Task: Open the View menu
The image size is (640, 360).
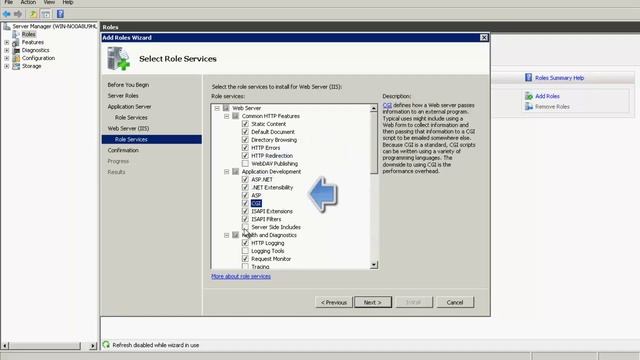Action: coord(49,2)
